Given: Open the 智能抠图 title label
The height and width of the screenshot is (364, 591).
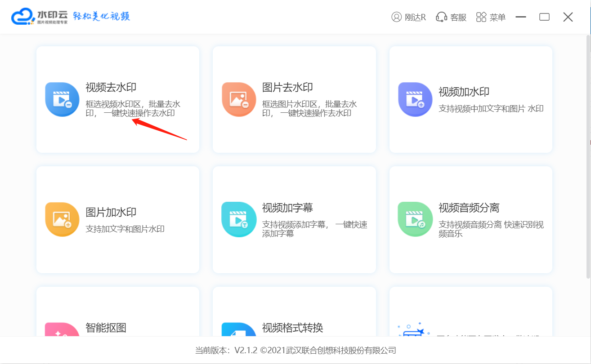Looking at the screenshot, I should click(x=106, y=328).
